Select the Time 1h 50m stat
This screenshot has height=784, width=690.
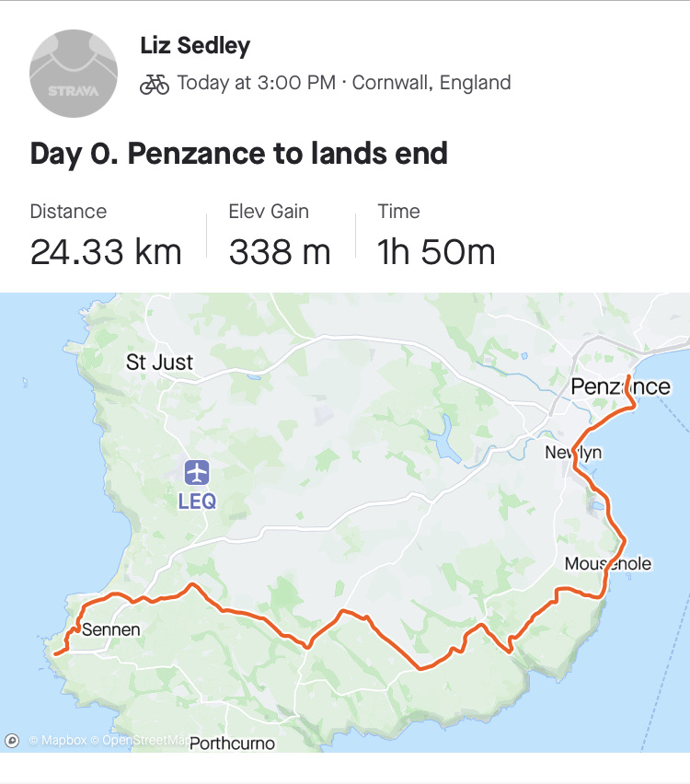click(x=436, y=237)
